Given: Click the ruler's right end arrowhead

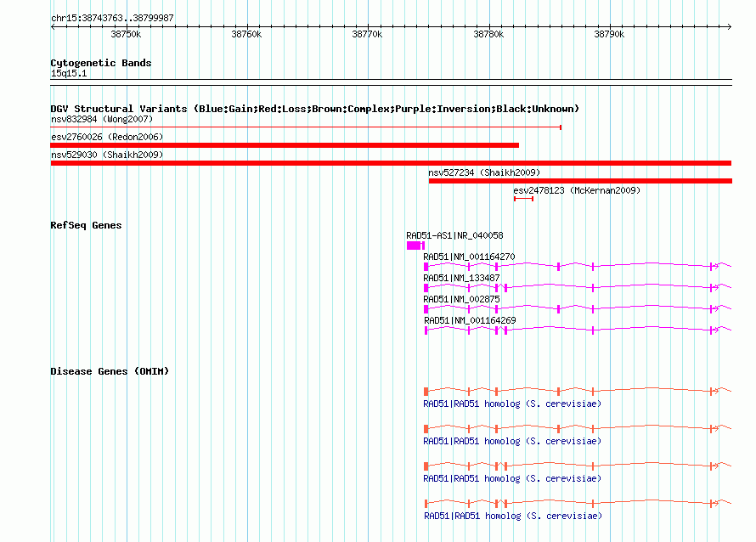Looking at the screenshot, I should click(x=729, y=26).
